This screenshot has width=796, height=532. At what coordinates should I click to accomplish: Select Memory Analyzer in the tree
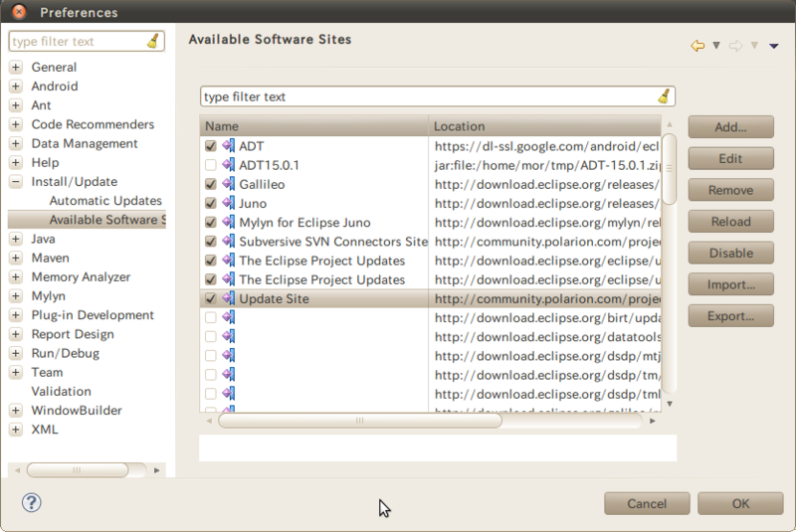click(x=81, y=276)
